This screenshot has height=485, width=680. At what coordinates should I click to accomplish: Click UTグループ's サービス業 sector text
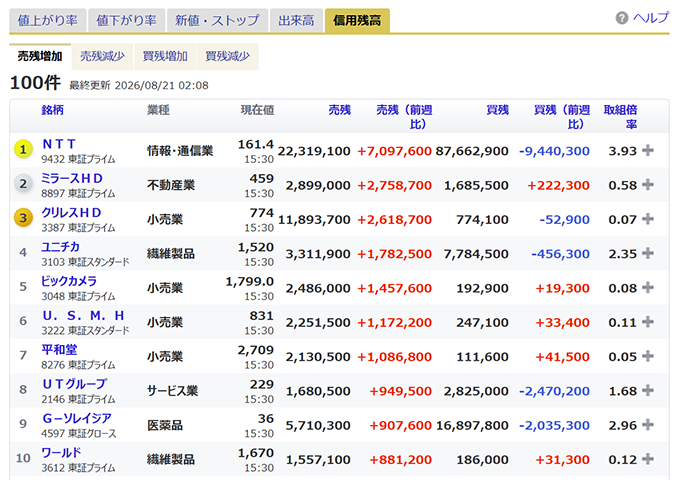point(173,391)
